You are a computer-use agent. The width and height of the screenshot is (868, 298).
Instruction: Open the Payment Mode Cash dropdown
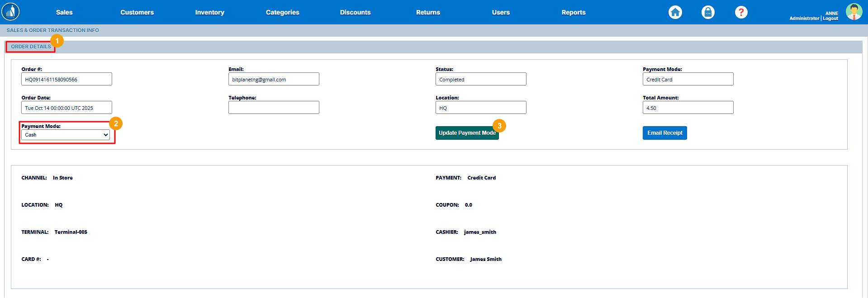(x=66, y=135)
